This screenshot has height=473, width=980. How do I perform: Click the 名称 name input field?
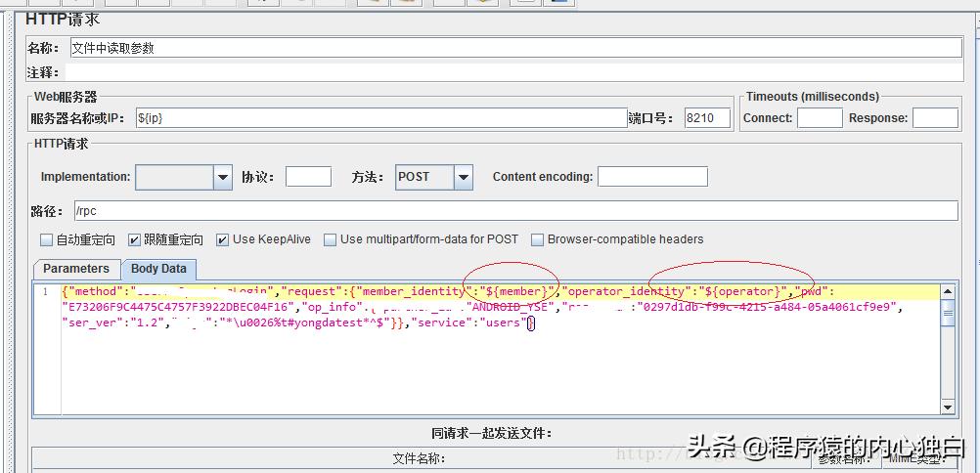pyautogui.click(x=515, y=48)
